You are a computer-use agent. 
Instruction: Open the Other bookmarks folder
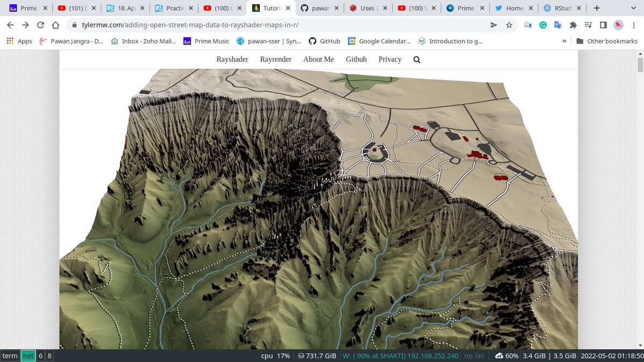[606, 41]
